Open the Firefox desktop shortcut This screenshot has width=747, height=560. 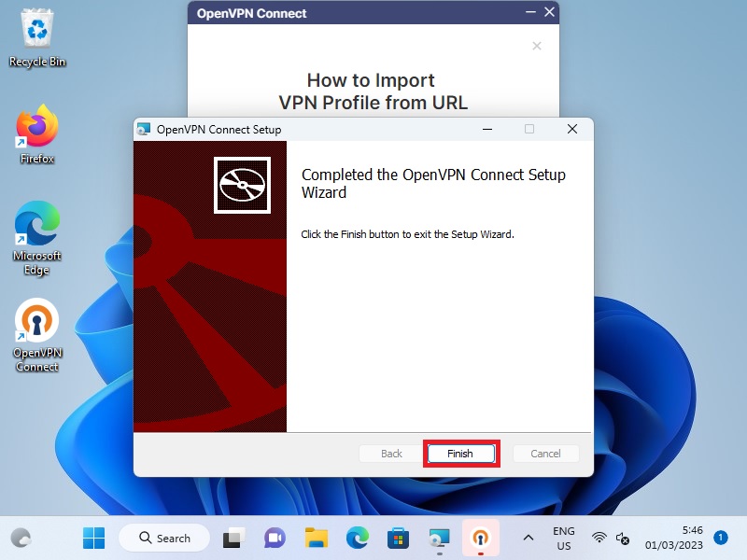37,133
